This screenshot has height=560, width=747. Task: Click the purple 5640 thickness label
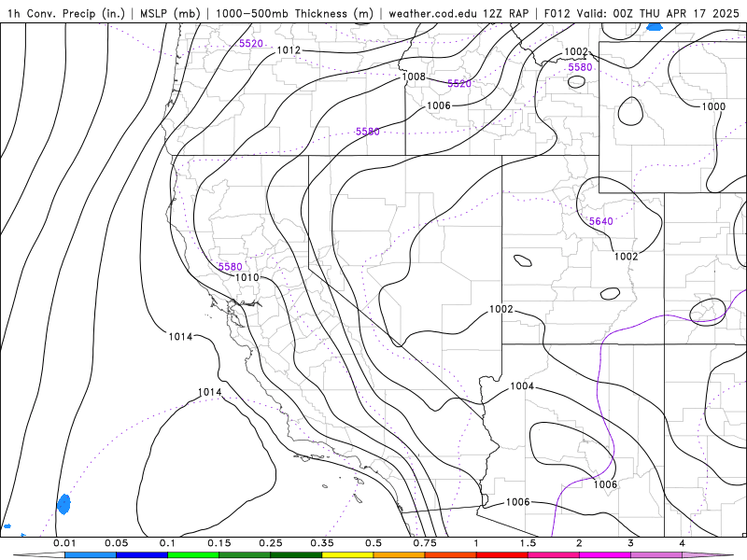point(600,221)
